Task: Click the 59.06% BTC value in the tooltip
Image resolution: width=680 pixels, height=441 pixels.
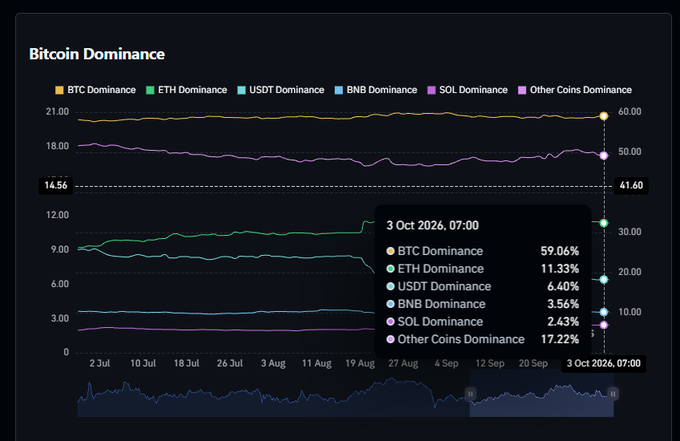Action: (x=559, y=251)
